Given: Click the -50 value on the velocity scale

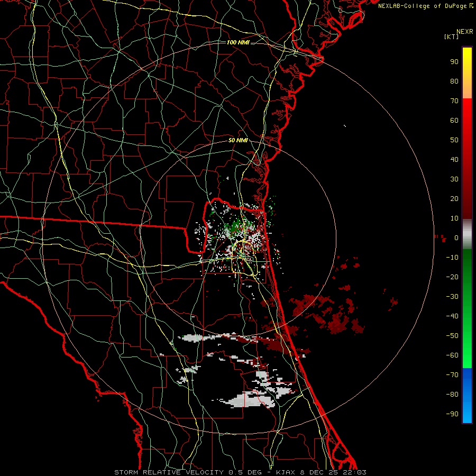Looking at the screenshot, I should click(452, 336).
